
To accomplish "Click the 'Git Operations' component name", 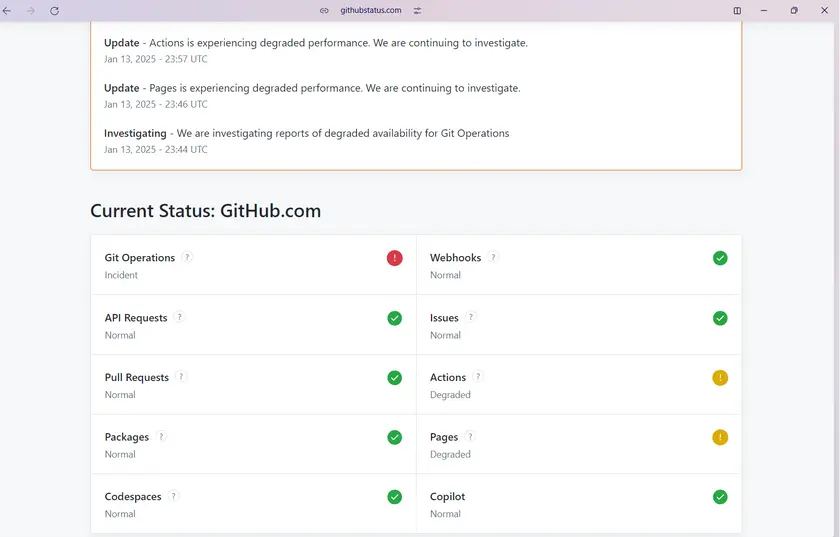I will [140, 258].
